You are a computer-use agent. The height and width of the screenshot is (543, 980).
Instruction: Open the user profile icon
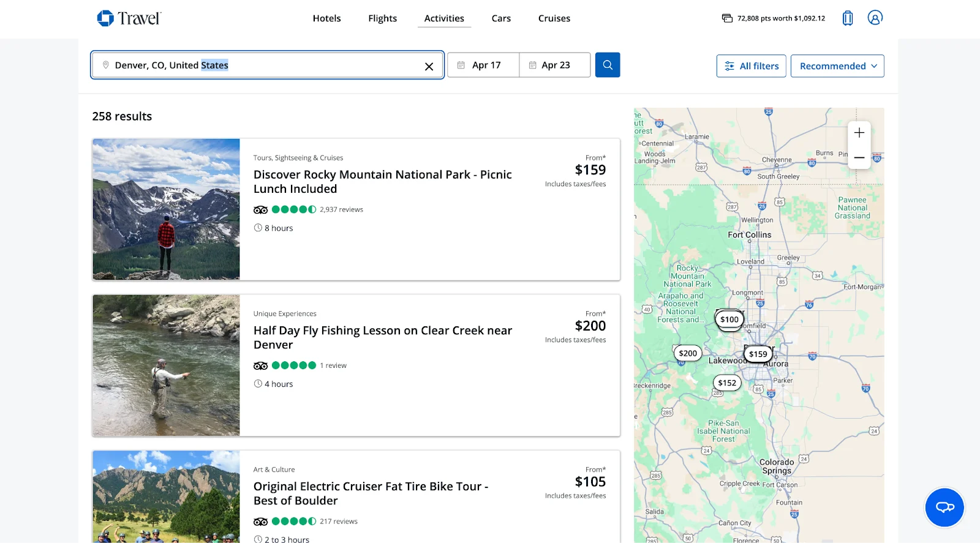click(875, 18)
